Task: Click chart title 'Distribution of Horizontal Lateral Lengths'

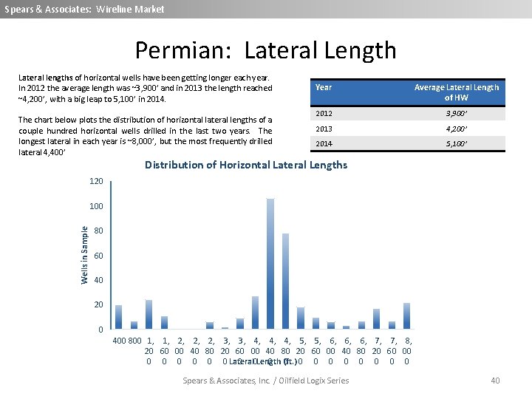Action: (x=246, y=165)
